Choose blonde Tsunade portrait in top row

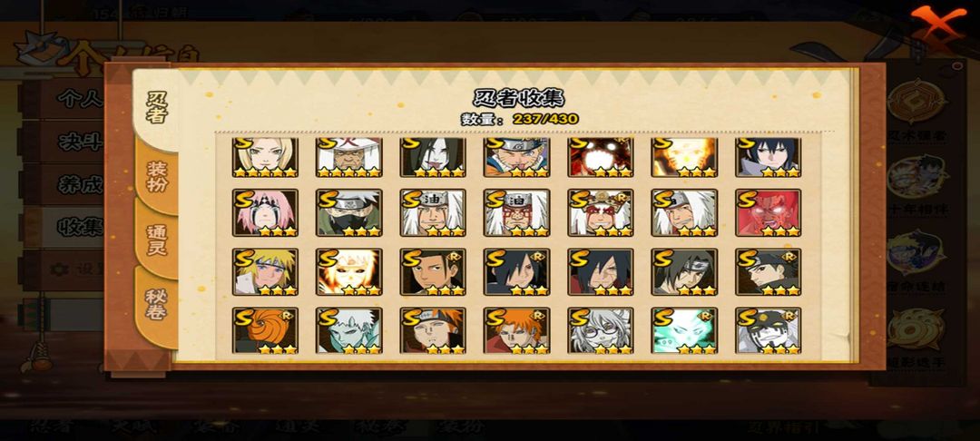click(265, 157)
